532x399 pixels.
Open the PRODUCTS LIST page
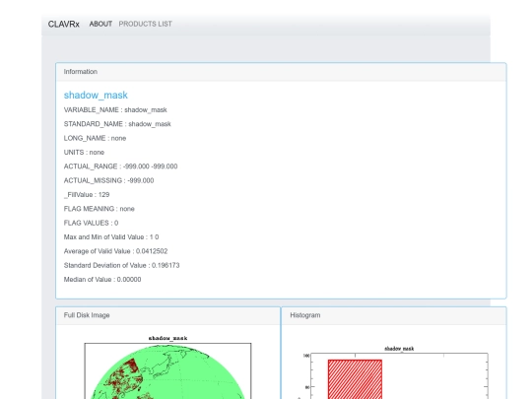click(145, 24)
